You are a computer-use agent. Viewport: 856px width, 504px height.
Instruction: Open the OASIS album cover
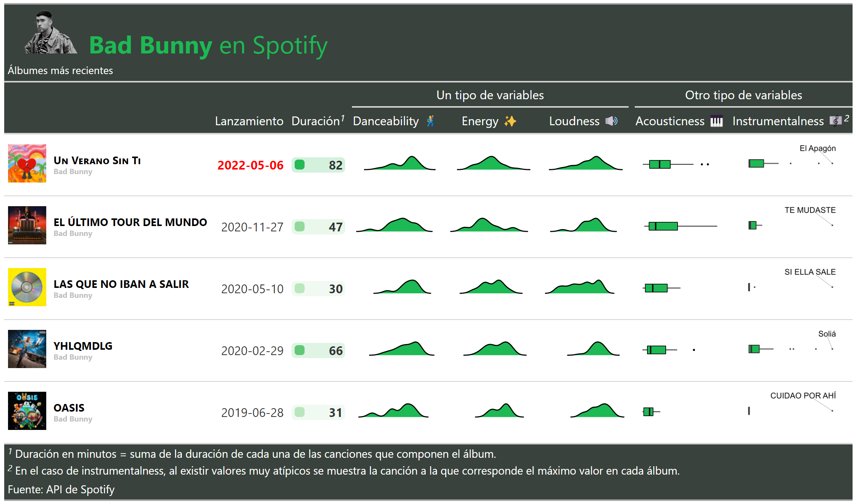[27, 411]
